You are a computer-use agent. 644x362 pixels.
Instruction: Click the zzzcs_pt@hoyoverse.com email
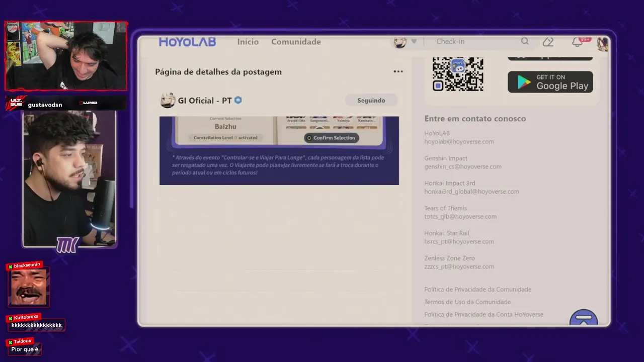[459, 266]
